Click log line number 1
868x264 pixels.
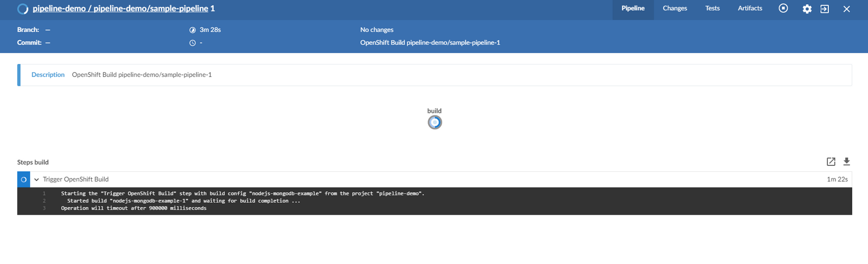point(44,194)
